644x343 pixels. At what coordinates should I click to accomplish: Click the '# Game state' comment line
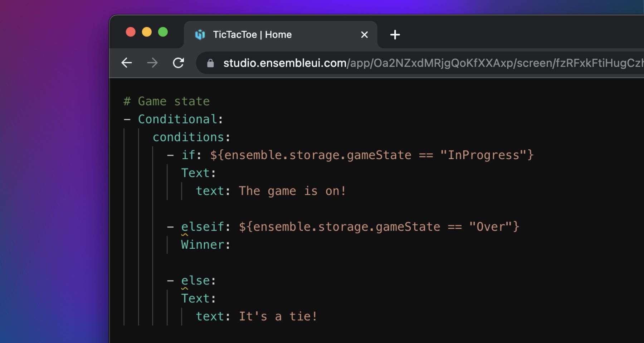point(167,101)
